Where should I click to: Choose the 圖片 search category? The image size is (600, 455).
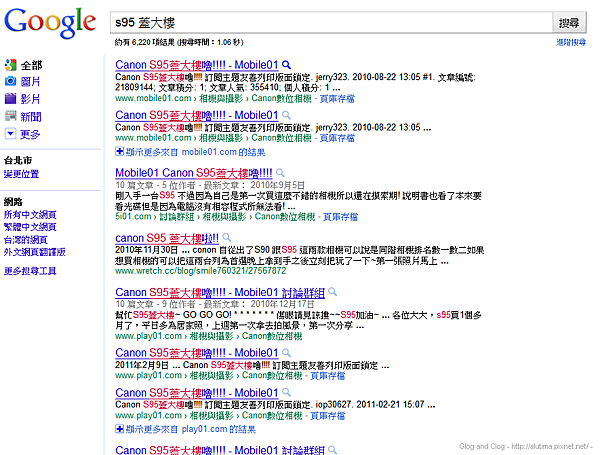coord(30,82)
